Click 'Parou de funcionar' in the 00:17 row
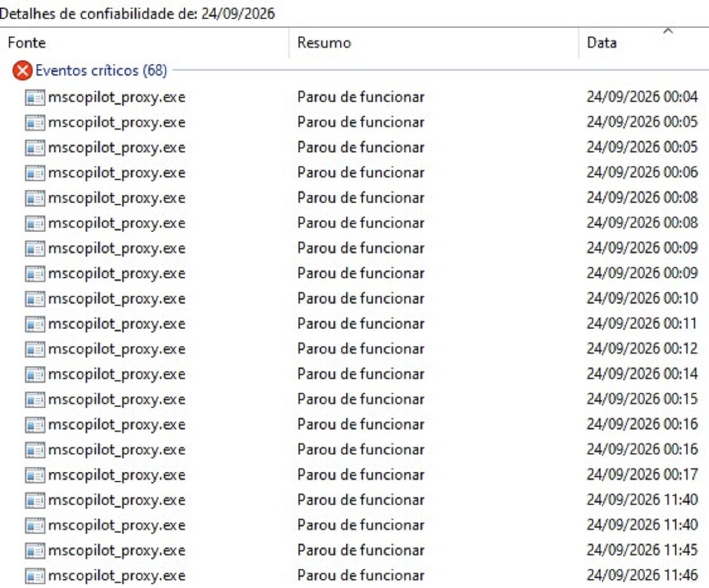Image resolution: width=709 pixels, height=588 pixels. [x=360, y=475]
